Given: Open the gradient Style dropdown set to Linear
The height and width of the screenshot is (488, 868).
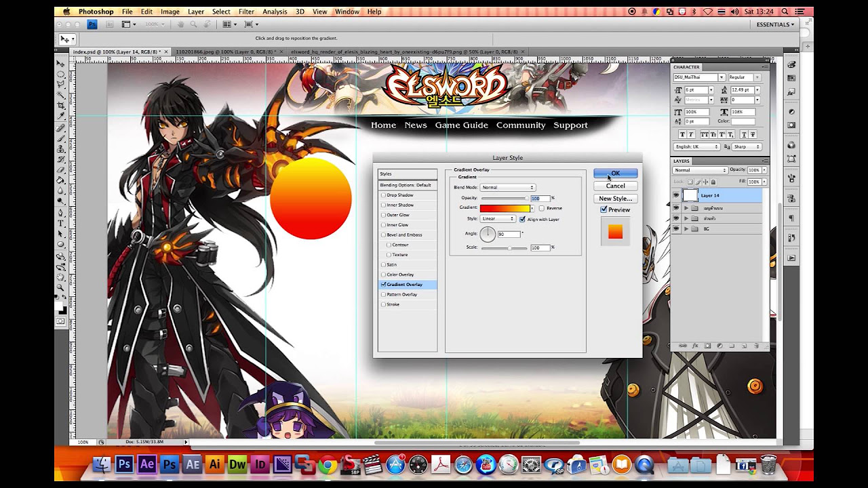Looking at the screenshot, I should [x=498, y=219].
